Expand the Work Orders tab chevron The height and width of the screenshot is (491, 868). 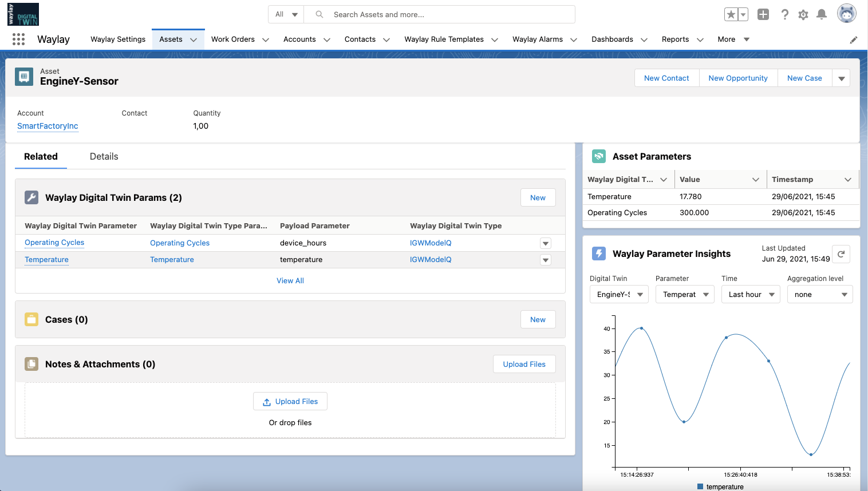pyautogui.click(x=266, y=39)
